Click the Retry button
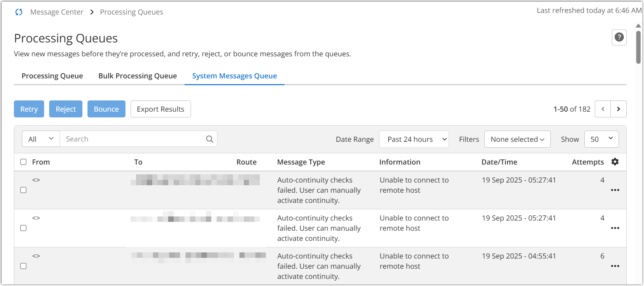Image resolution: width=644 pixels, height=286 pixels. point(29,109)
